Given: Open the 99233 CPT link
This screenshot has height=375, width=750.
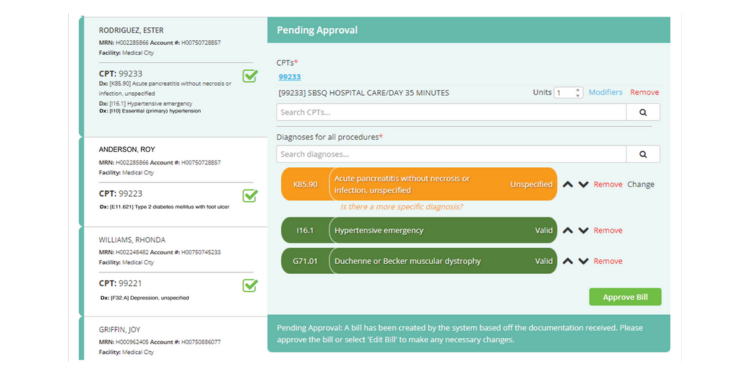Looking at the screenshot, I should point(290,77).
